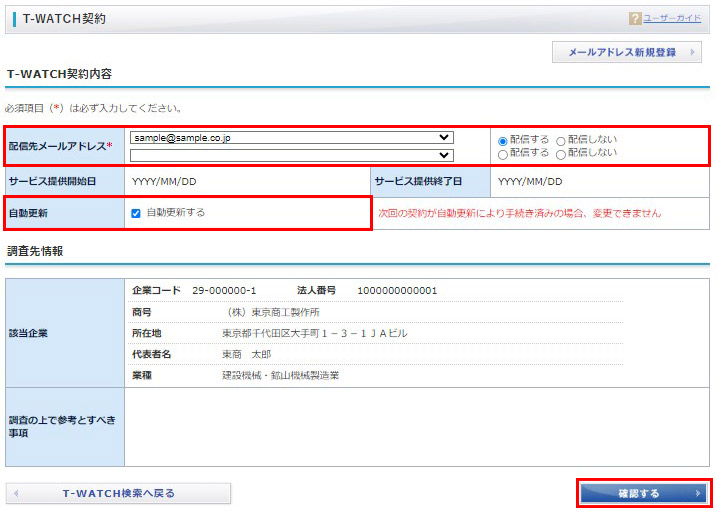Expand the empty second email address dropdown
717x517 pixels.
[291, 155]
